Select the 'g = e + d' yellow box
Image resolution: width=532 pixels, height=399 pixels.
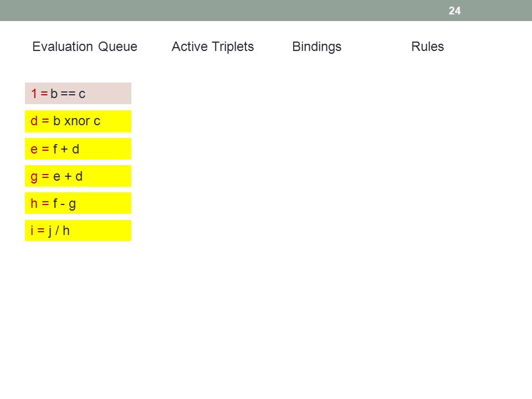pyautogui.click(x=78, y=176)
